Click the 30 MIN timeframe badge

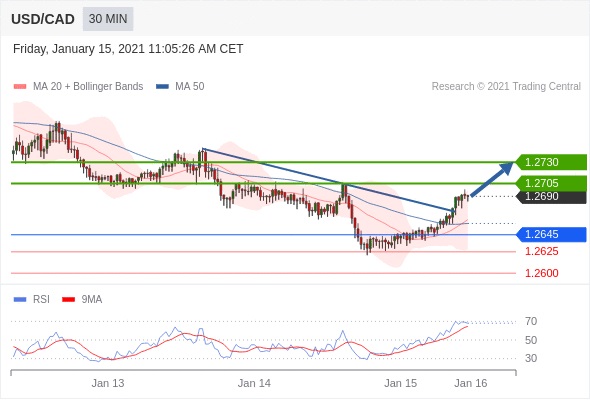point(108,19)
